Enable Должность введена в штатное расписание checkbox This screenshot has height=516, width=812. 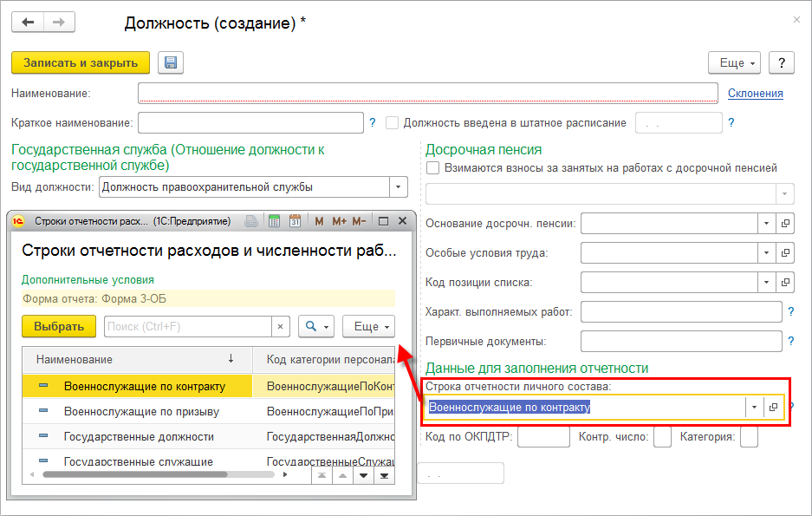[392, 123]
